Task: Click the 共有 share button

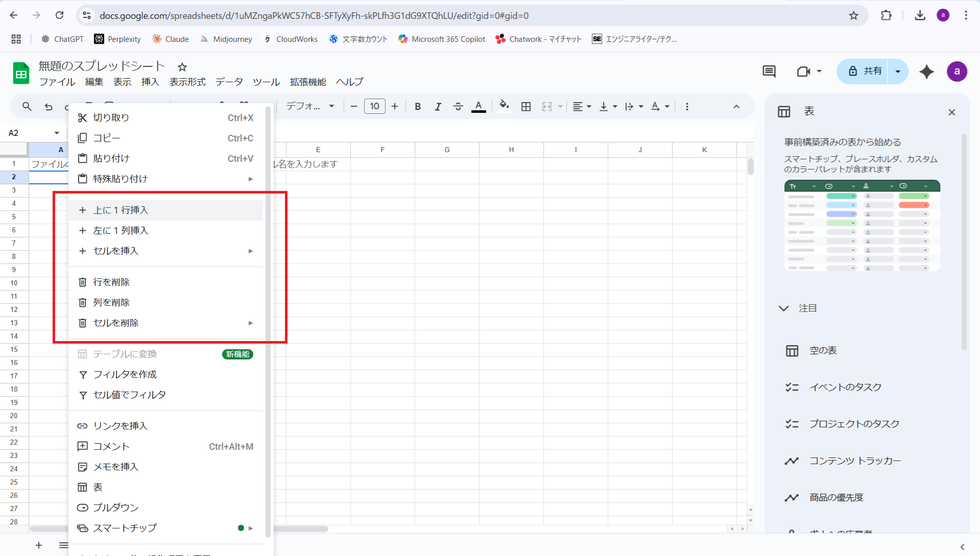Action: (x=866, y=71)
